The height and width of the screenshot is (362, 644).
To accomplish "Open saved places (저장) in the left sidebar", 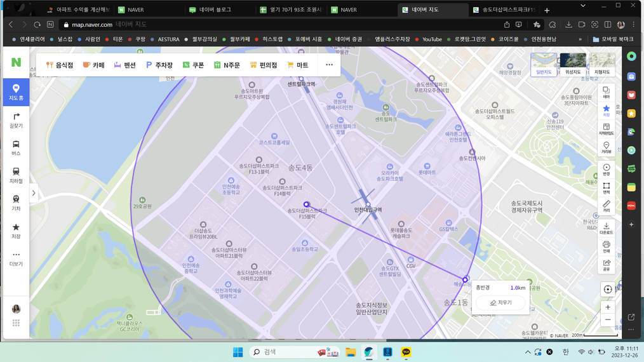I will tap(16, 231).
